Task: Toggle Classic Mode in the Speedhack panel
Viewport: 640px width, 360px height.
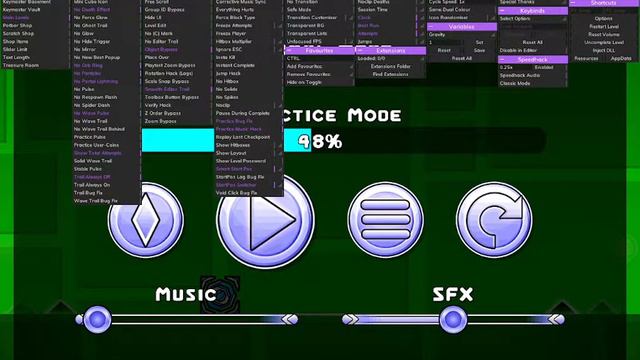Action: click(x=533, y=83)
